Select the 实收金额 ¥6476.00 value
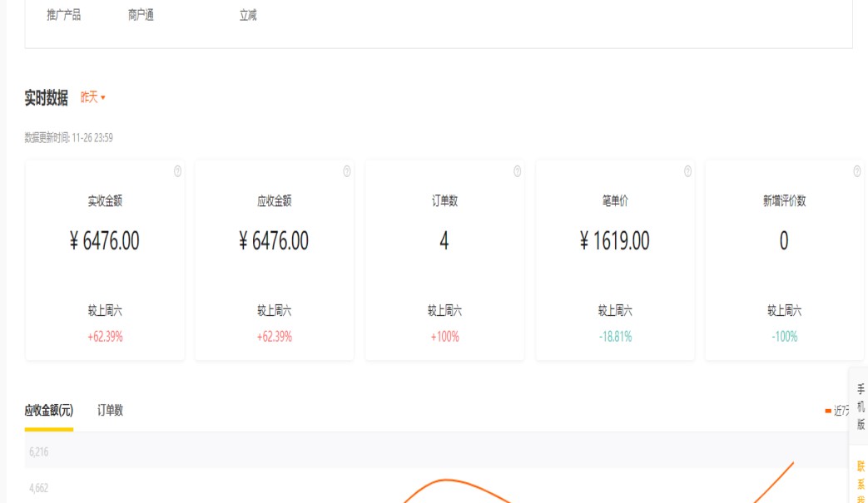 tap(105, 241)
